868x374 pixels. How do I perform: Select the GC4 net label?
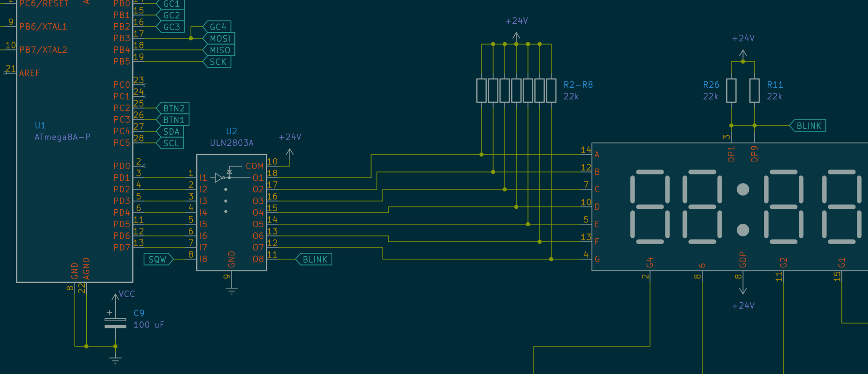[217, 27]
